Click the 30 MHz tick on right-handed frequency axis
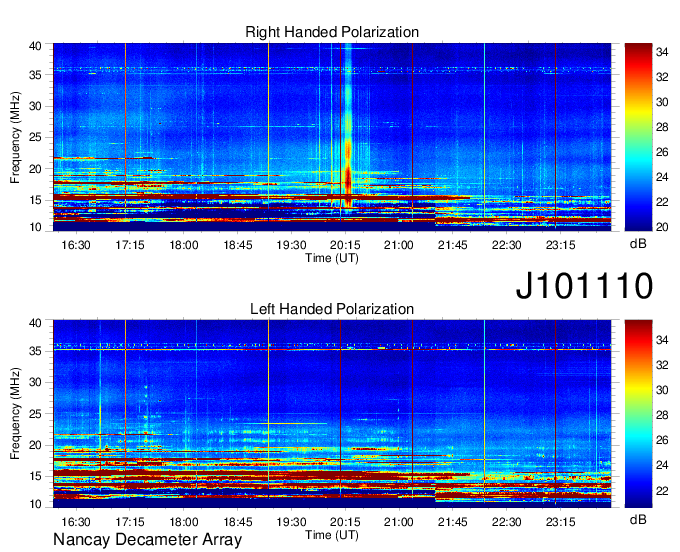Screen dimensions: 680x552 pyautogui.click(x=35, y=106)
